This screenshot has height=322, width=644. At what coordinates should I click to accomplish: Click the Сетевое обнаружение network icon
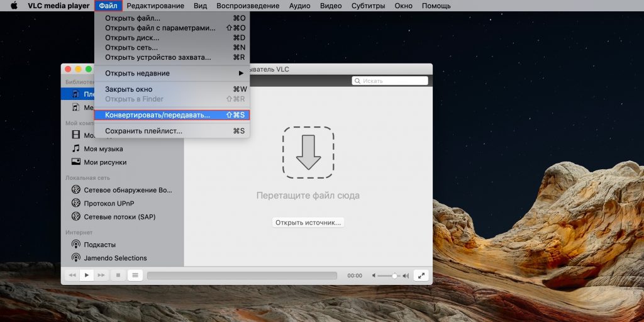click(75, 190)
